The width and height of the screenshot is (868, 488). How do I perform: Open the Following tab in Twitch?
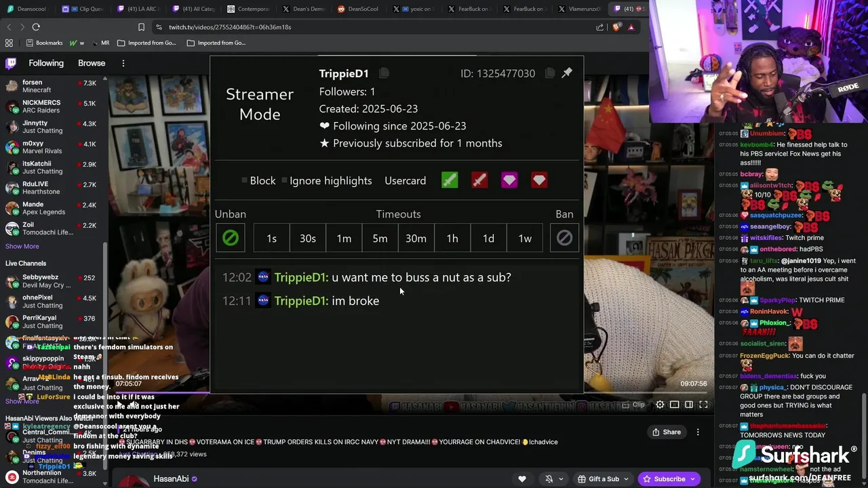46,63
